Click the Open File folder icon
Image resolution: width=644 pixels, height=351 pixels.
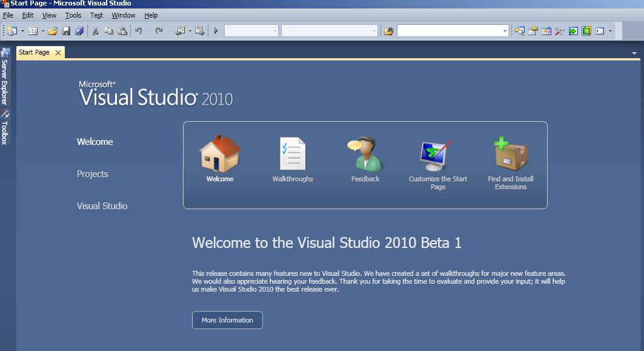[53, 31]
